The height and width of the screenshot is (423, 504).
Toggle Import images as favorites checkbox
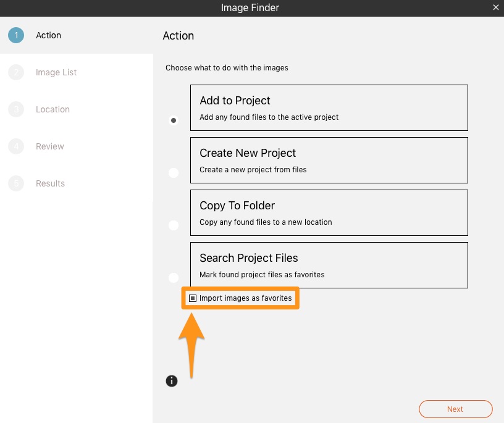[193, 298]
